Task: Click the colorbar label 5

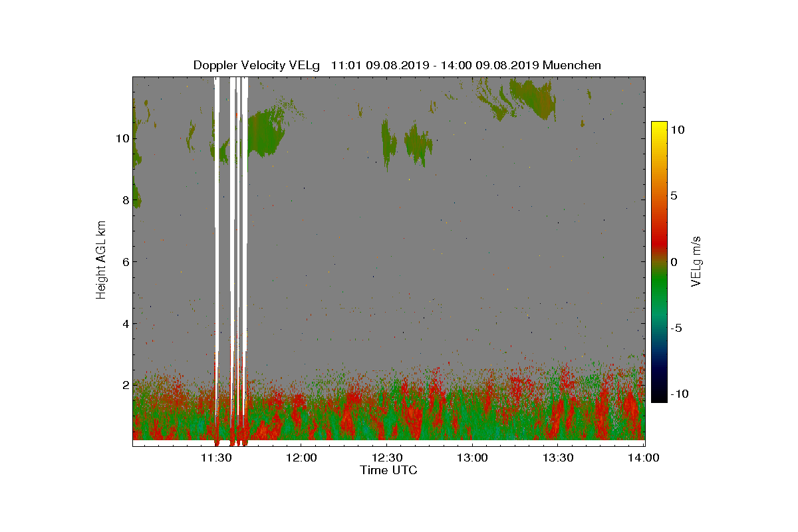Action: (x=674, y=196)
